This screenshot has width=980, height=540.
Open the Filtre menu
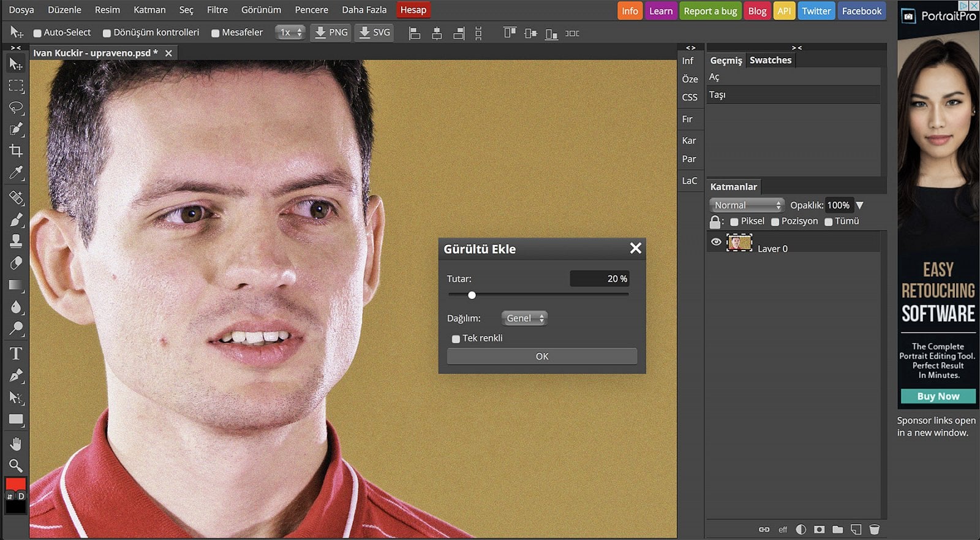[x=217, y=10]
